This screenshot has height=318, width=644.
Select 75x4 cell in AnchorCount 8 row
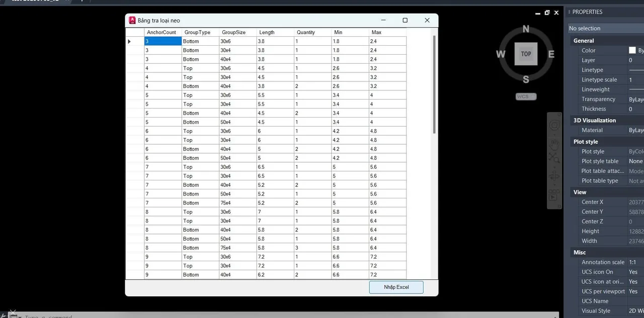[238, 248]
